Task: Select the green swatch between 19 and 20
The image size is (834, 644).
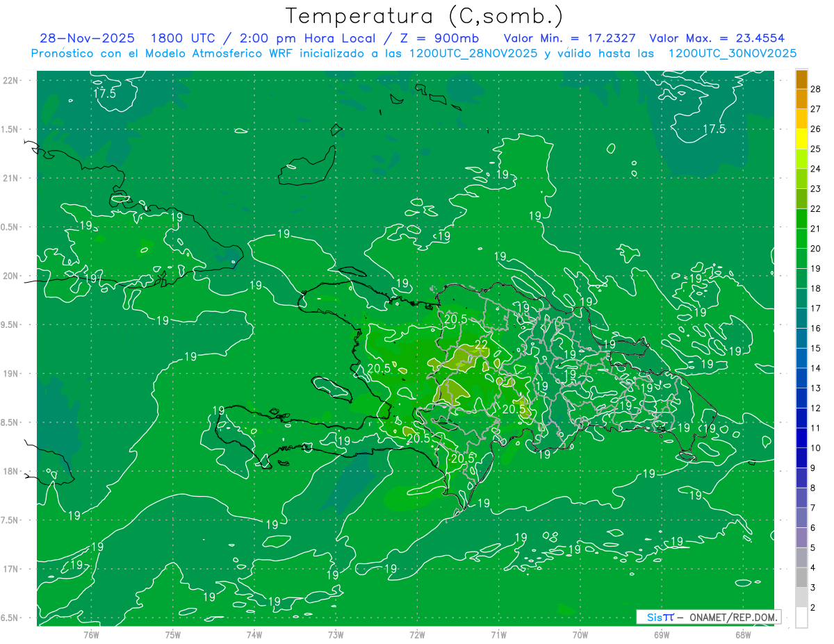Action: (x=801, y=258)
